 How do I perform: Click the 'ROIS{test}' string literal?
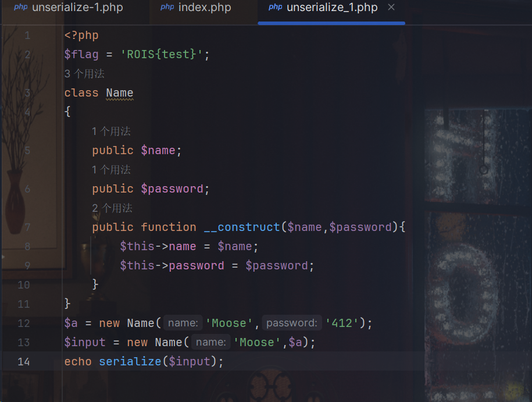(x=162, y=55)
